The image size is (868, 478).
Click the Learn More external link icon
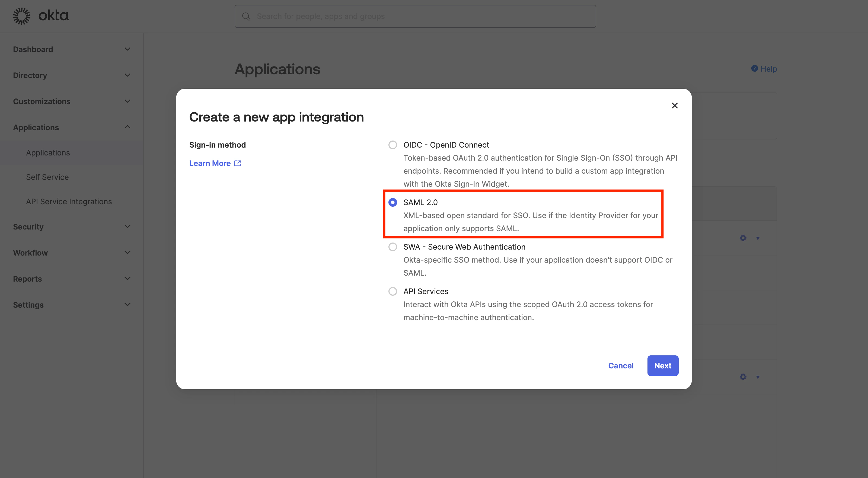tap(238, 163)
